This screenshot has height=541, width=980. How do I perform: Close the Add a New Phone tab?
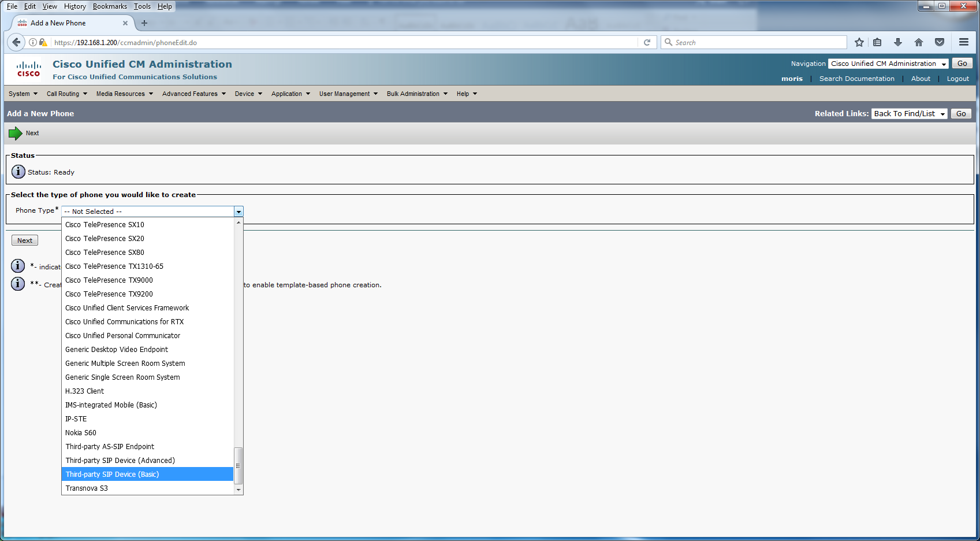125,23
